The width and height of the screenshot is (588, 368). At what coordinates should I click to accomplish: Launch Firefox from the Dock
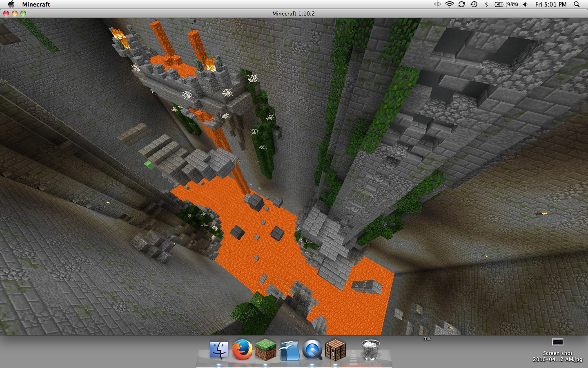coord(242,350)
